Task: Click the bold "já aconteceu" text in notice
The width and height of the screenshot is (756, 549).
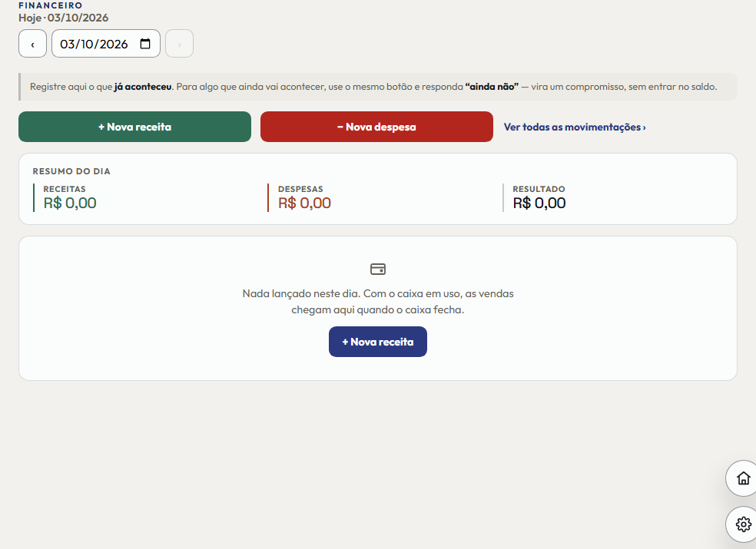Action: pos(143,87)
